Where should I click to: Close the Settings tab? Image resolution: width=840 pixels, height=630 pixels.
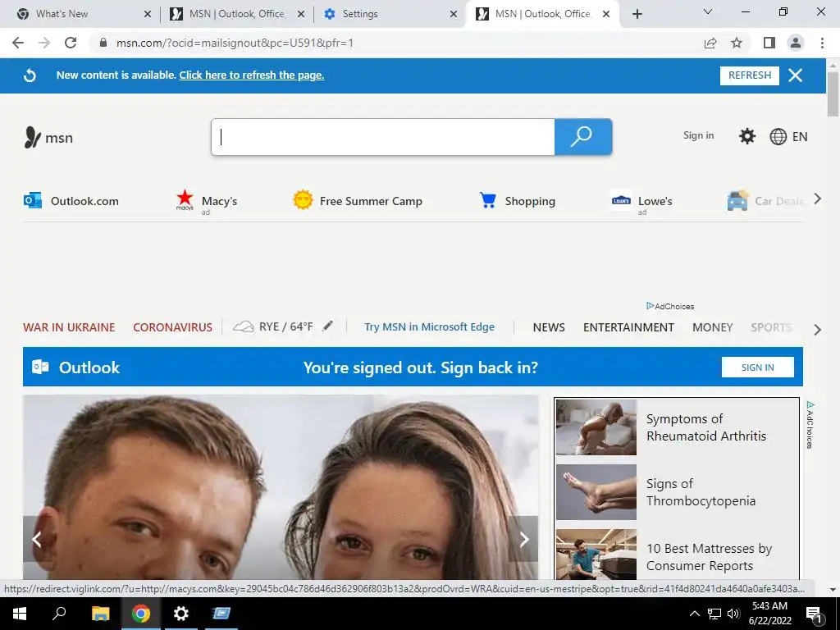pos(454,14)
